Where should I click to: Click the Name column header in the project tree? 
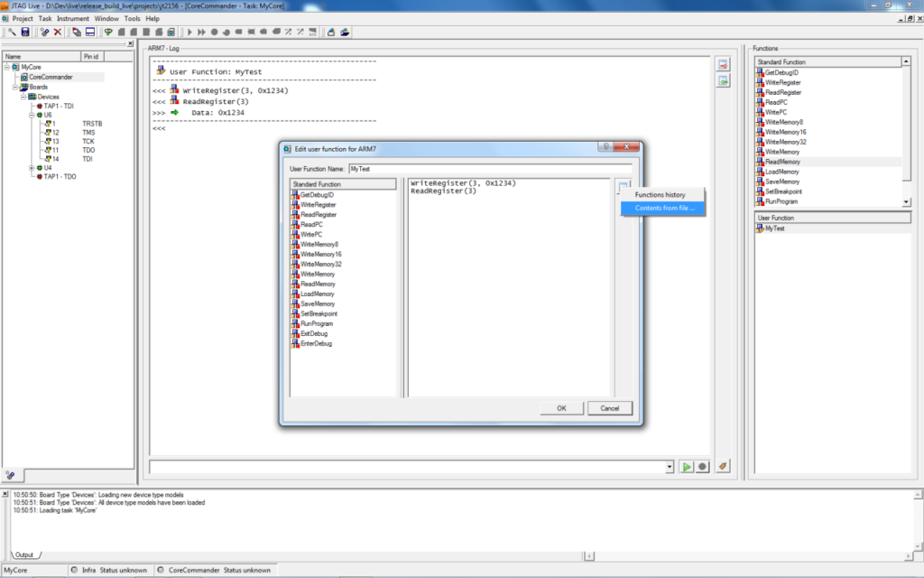(x=42, y=56)
